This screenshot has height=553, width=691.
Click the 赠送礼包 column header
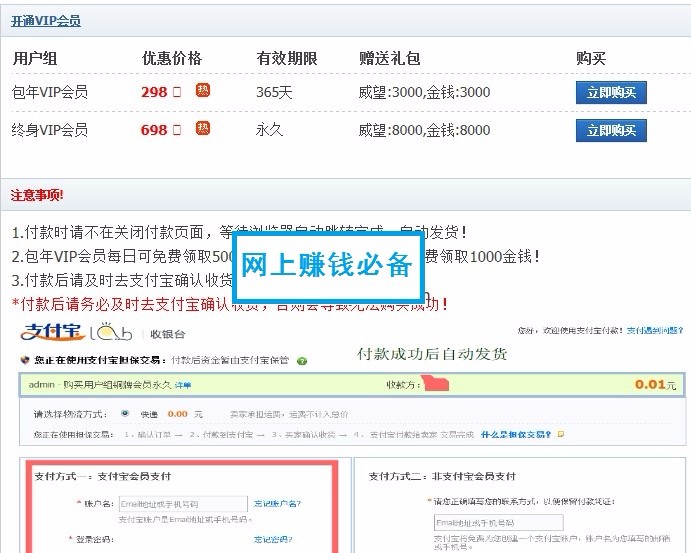pyautogui.click(x=390, y=58)
